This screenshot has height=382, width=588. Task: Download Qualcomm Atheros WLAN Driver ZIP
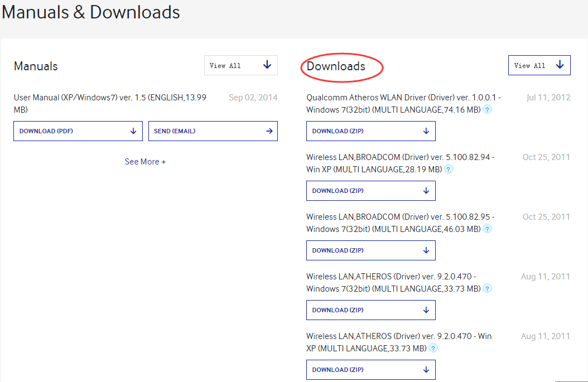click(371, 131)
